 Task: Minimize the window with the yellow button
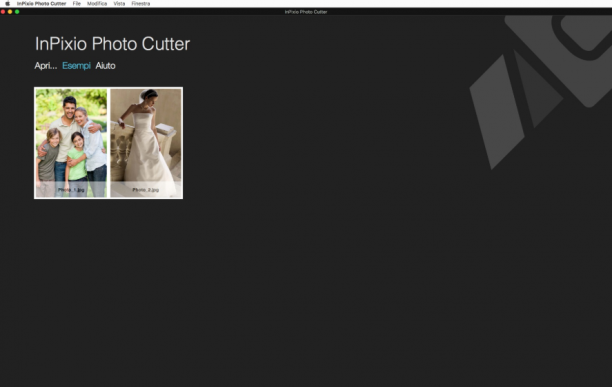point(10,12)
